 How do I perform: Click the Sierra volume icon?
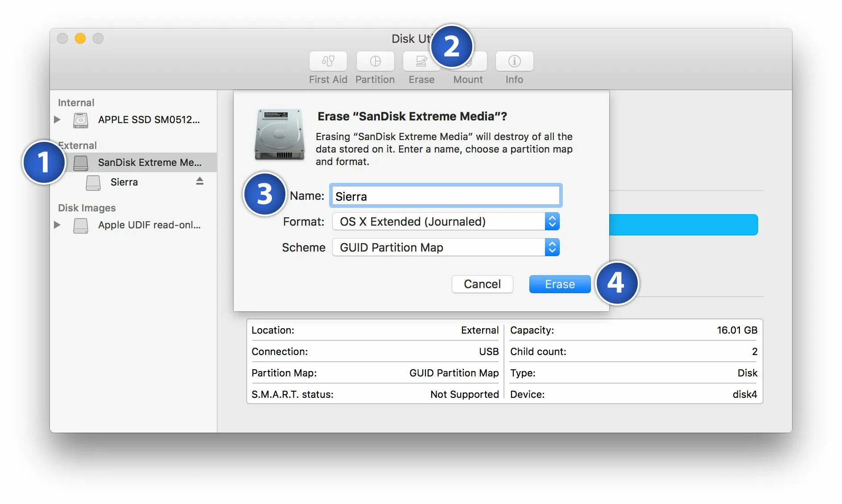pyautogui.click(x=93, y=182)
